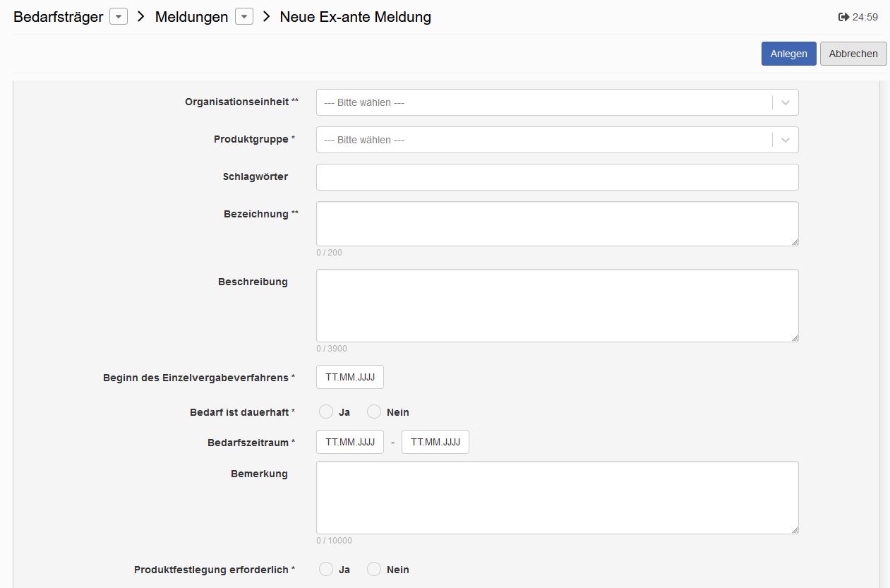Click the Anlegen button
This screenshot has width=890, height=588.
[x=788, y=53]
